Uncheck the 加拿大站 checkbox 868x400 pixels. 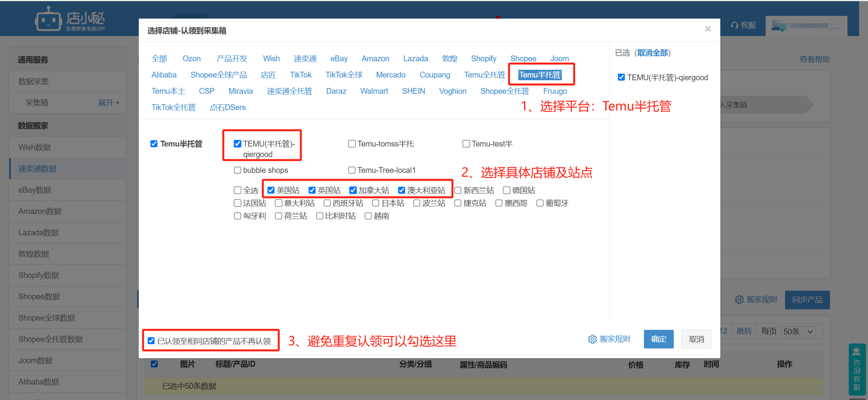pos(353,190)
